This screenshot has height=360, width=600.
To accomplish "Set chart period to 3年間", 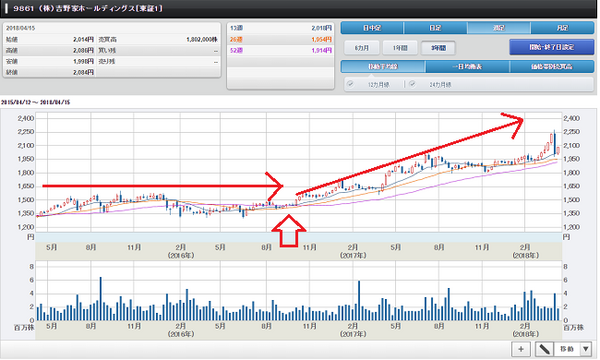I will point(438,48).
